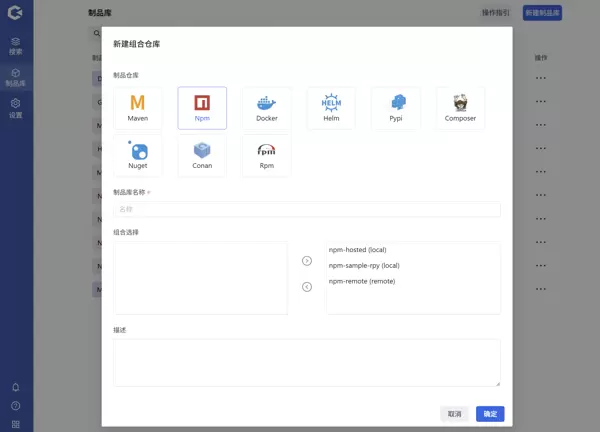Choose the Npm repository type
The width and height of the screenshot is (600, 432).
(x=202, y=107)
